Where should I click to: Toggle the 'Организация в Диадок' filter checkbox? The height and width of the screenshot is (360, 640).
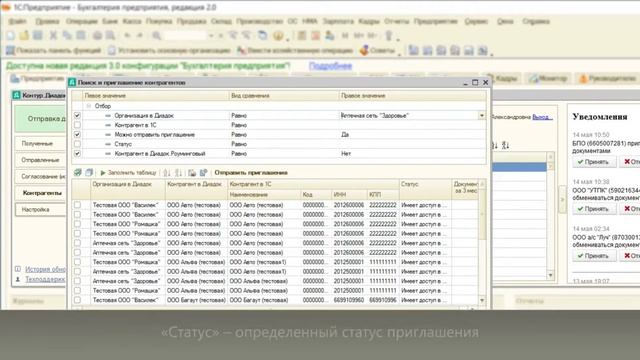click(77, 116)
